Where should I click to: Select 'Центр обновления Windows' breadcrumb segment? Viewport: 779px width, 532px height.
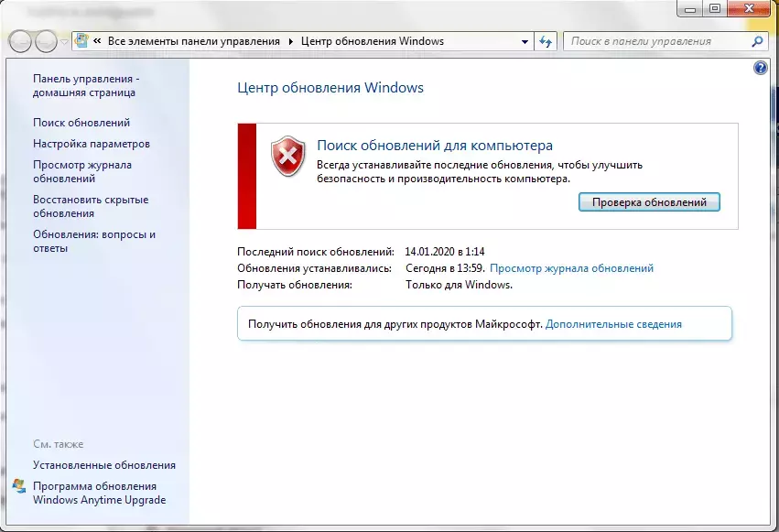[x=373, y=41]
